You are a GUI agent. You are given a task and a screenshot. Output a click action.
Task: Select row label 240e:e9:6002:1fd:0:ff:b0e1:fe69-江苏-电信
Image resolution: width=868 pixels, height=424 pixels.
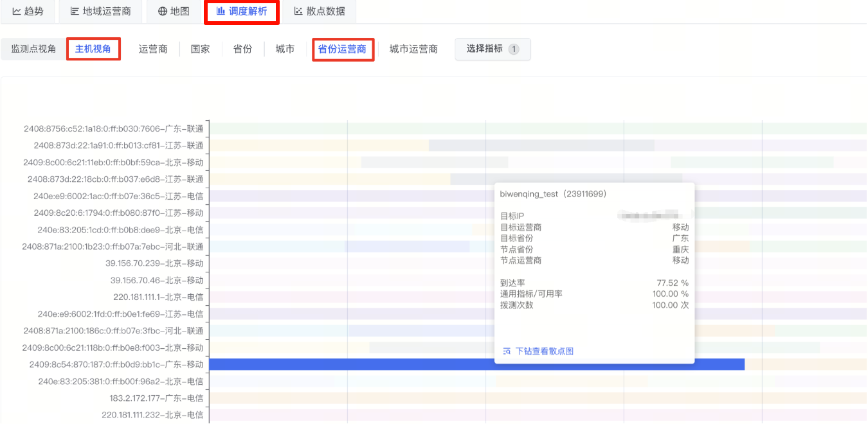pyautogui.click(x=120, y=314)
